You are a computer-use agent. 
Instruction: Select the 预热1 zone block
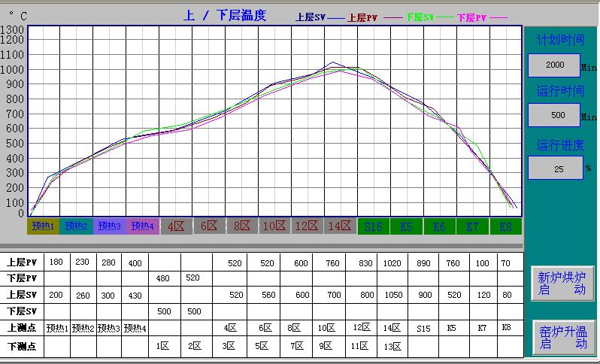pyautogui.click(x=44, y=226)
